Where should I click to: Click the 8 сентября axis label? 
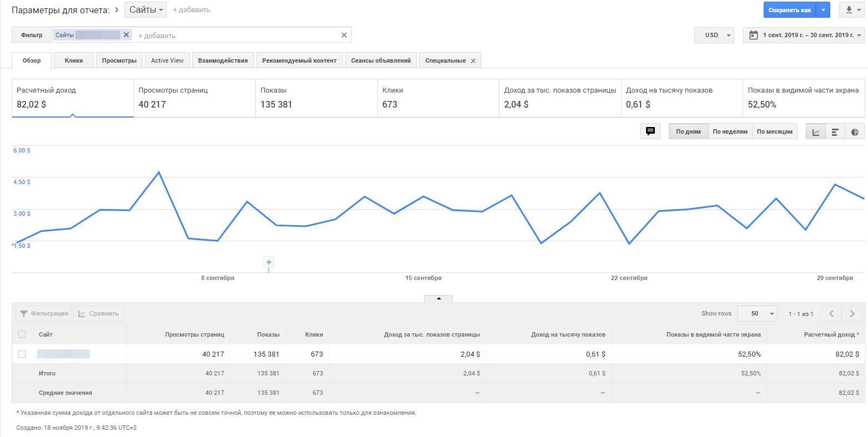coord(218,278)
